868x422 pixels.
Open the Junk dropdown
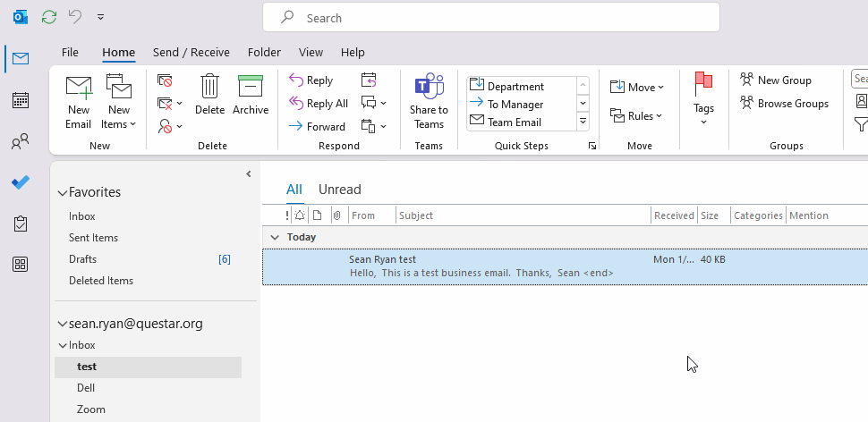point(169,127)
